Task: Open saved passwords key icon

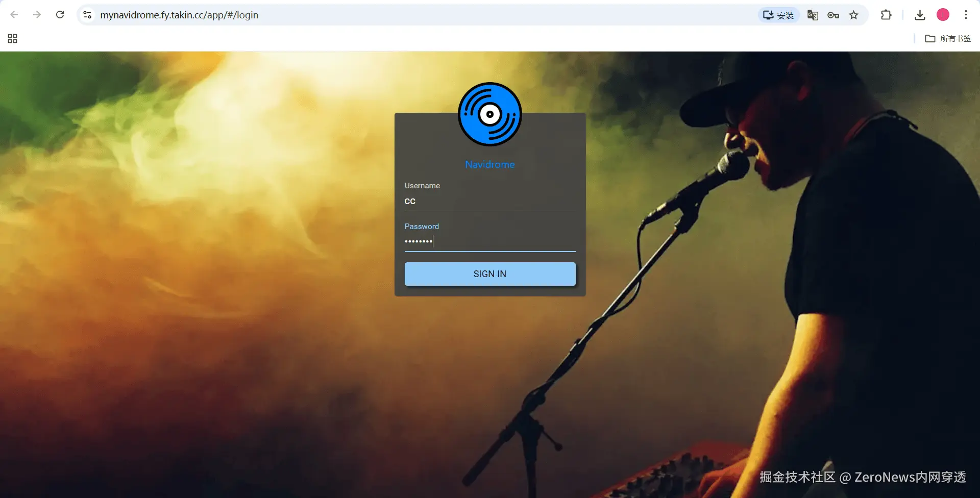Action: pyautogui.click(x=833, y=15)
